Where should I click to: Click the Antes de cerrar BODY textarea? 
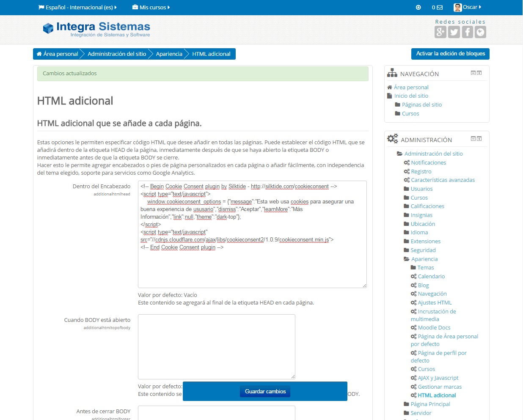(x=217, y=413)
